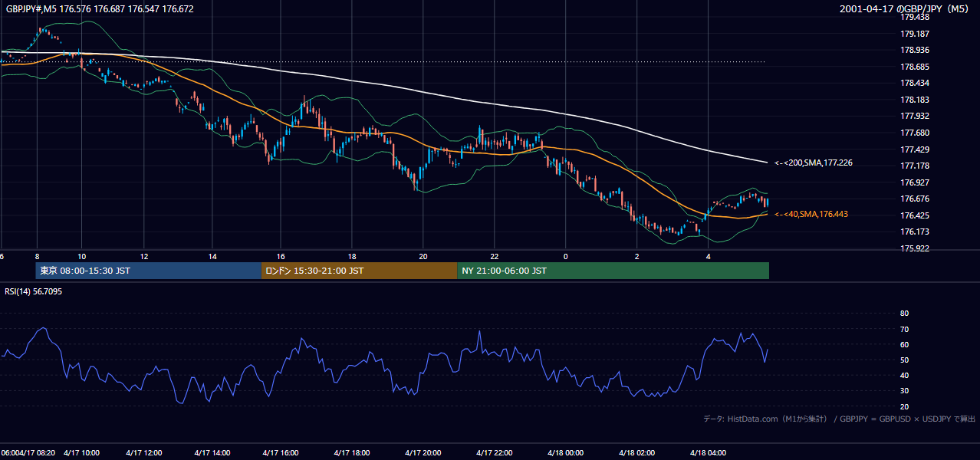Click the HistData.com data source credit
Screen dimensions: 980x460
click(x=839, y=419)
